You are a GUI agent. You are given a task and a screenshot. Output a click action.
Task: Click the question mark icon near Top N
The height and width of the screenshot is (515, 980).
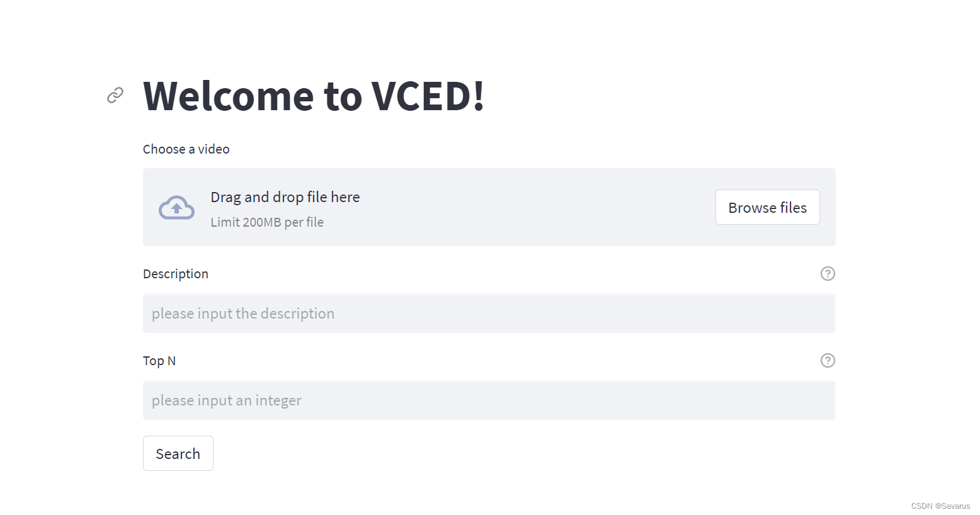828,360
